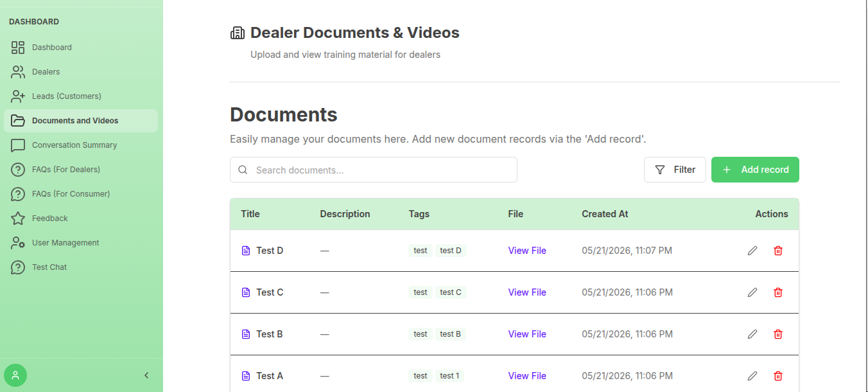Click the 'test C' tag
Image resolution: width=868 pixels, height=392 pixels.
coord(451,292)
